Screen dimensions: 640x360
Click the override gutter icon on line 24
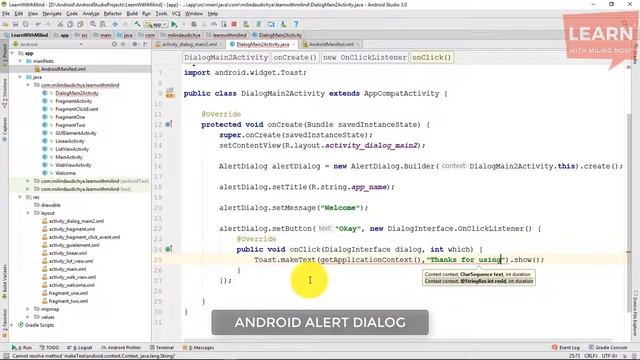click(x=169, y=249)
